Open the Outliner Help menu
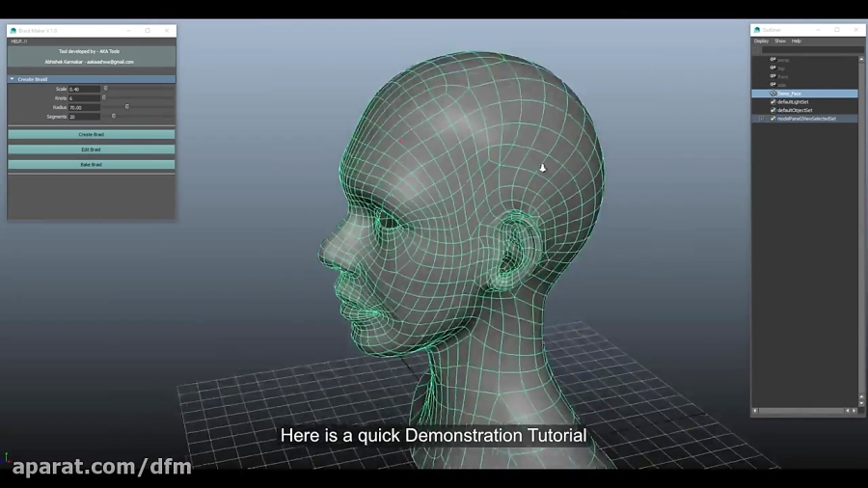The height and width of the screenshot is (488, 868). point(796,41)
